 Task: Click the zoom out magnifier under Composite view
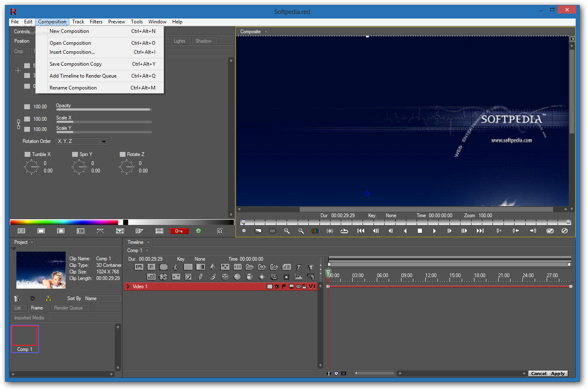(301, 231)
